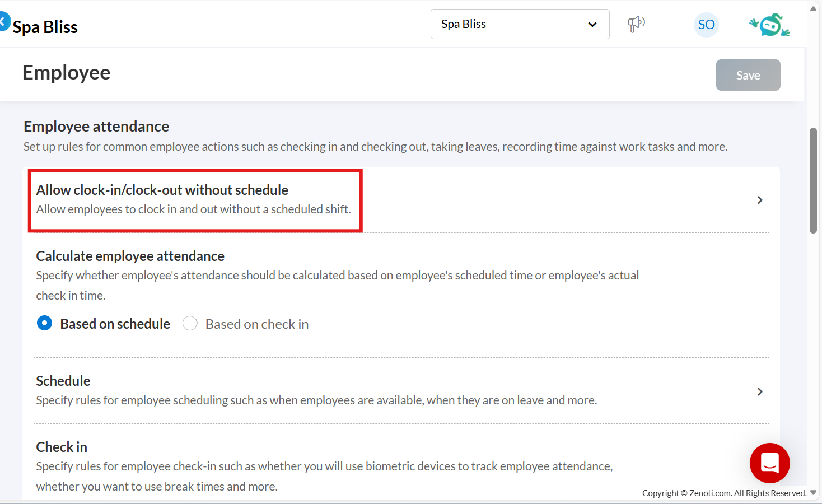Click the Zenoti mascot icon

769,25
